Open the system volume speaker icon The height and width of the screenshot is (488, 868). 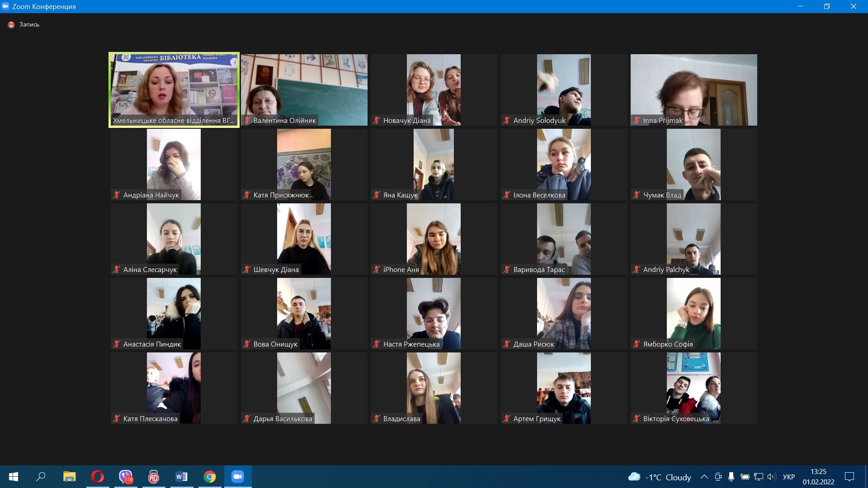pos(771,477)
